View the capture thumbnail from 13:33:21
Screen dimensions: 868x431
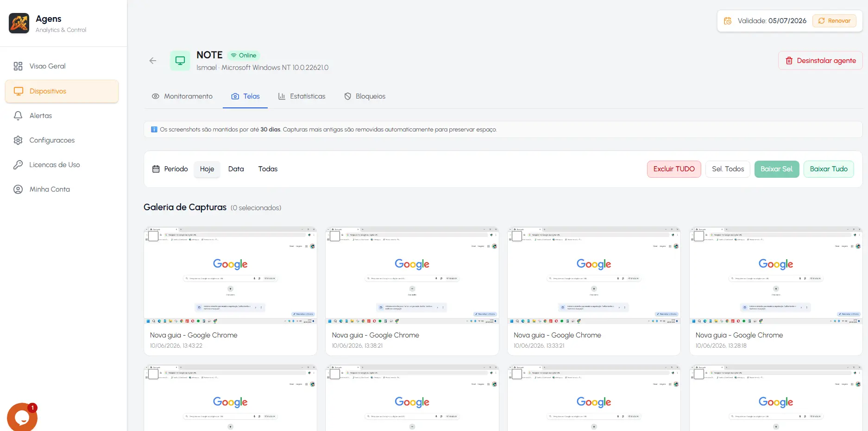coord(594,275)
